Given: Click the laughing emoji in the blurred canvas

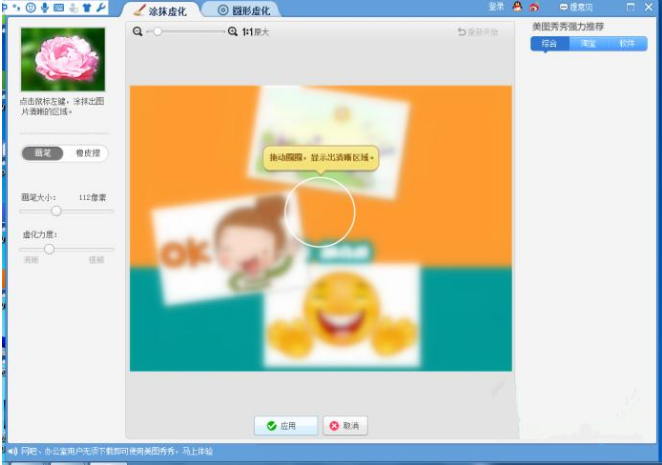Looking at the screenshot, I should point(342,308).
